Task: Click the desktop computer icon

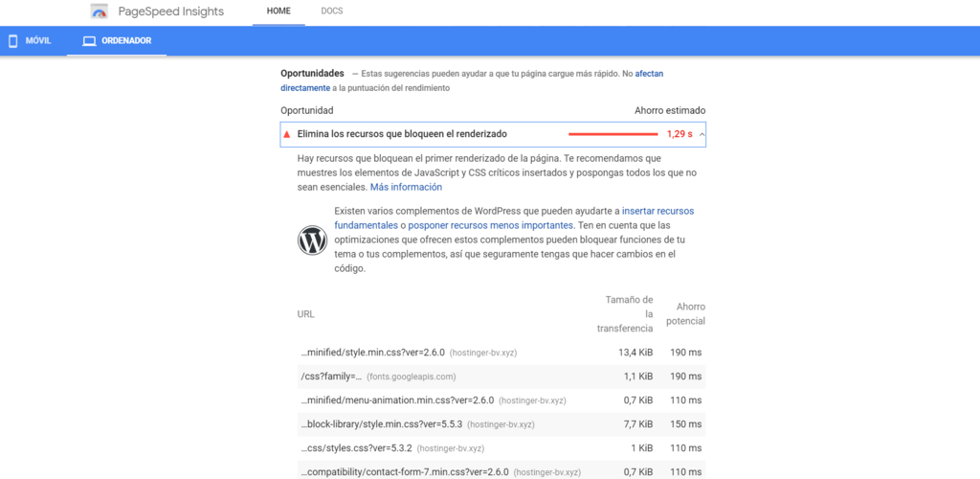Action: [x=90, y=41]
